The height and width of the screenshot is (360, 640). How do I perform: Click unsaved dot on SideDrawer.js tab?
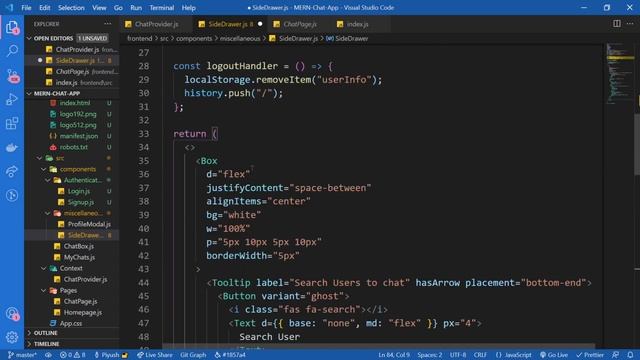tap(260, 24)
